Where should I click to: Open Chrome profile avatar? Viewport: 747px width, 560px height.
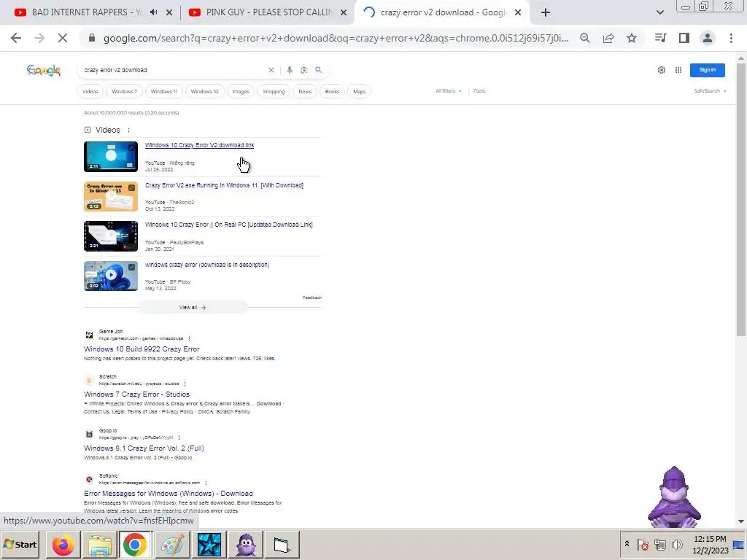pos(708,38)
